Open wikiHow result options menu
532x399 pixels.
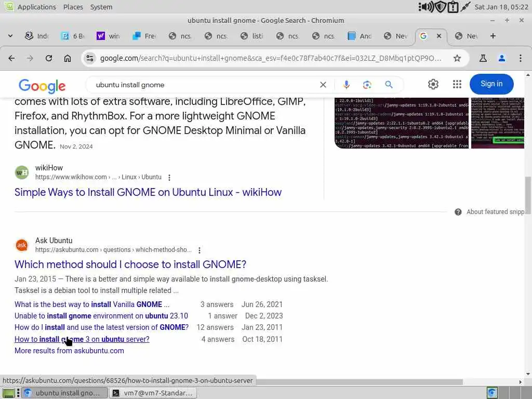point(169,178)
